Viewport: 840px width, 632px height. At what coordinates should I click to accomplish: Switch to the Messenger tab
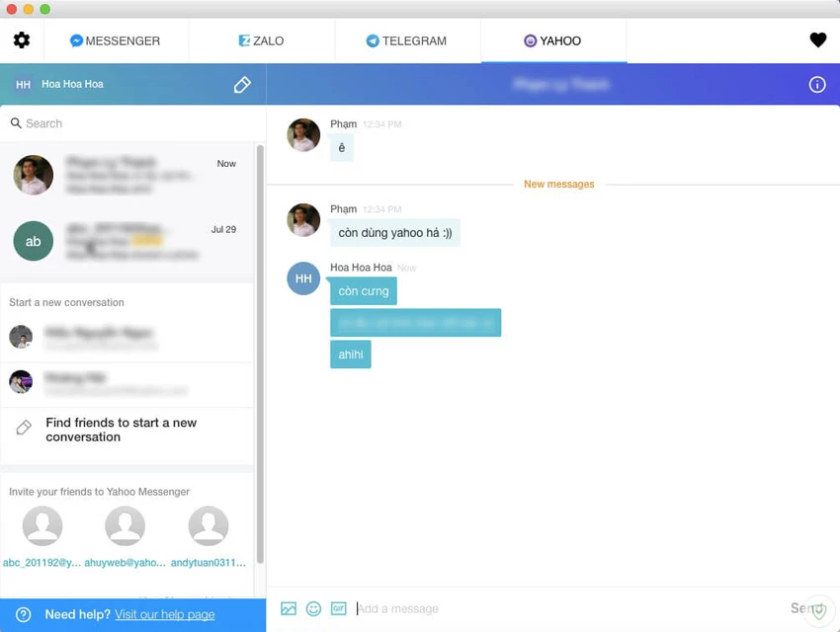(x=116, y=40)
